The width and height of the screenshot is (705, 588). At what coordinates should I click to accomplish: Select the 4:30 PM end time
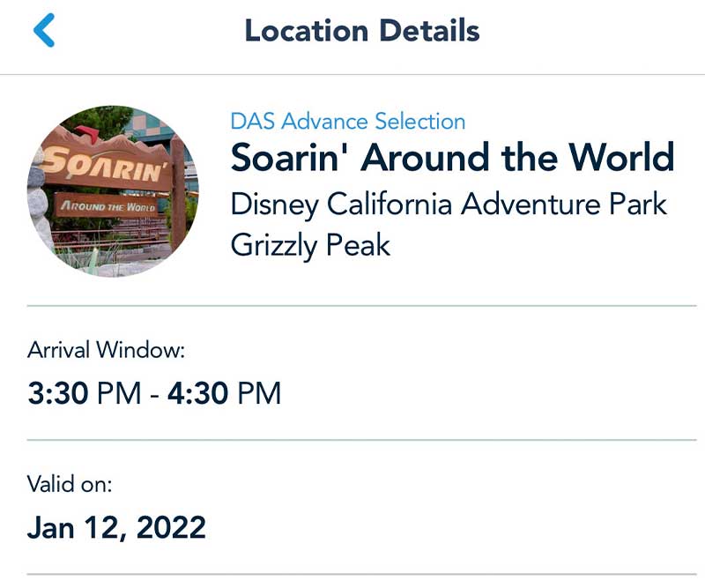tap(224, 393)
